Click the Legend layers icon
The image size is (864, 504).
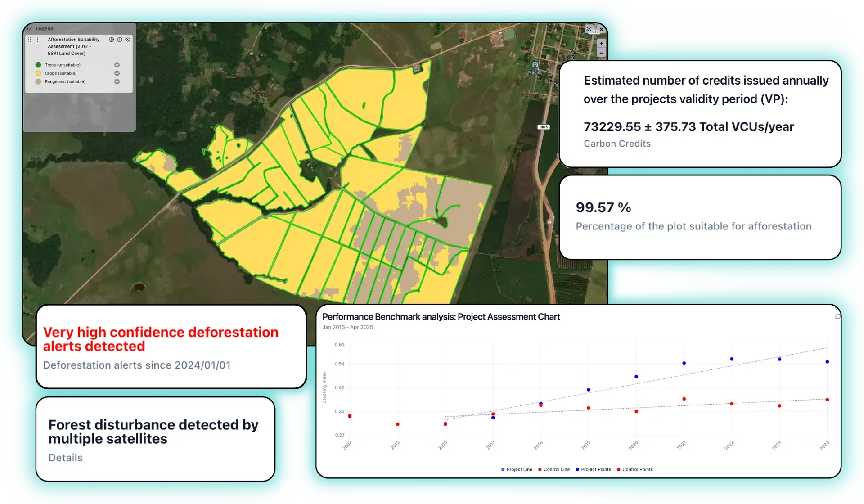(29, 28)
